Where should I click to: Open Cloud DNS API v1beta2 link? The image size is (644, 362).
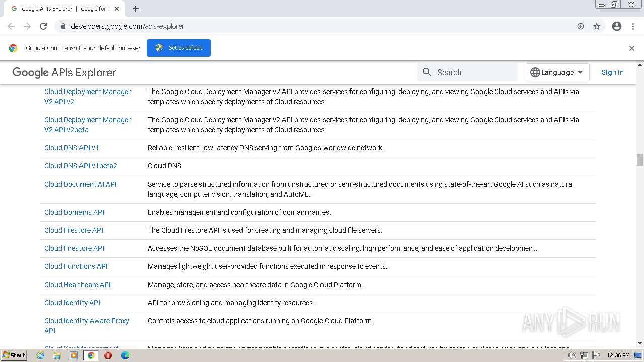tap(80, 166)
